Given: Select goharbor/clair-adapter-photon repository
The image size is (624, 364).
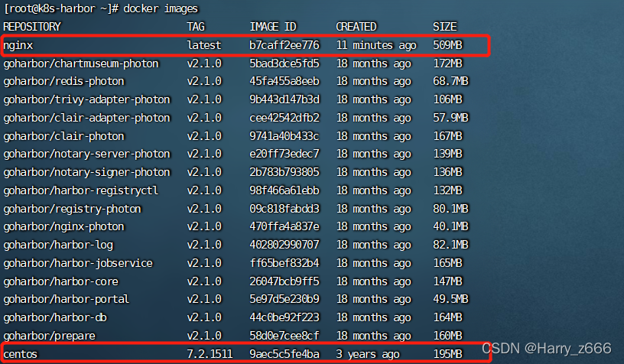Looking at the screenshot, I should coord(86,119).
